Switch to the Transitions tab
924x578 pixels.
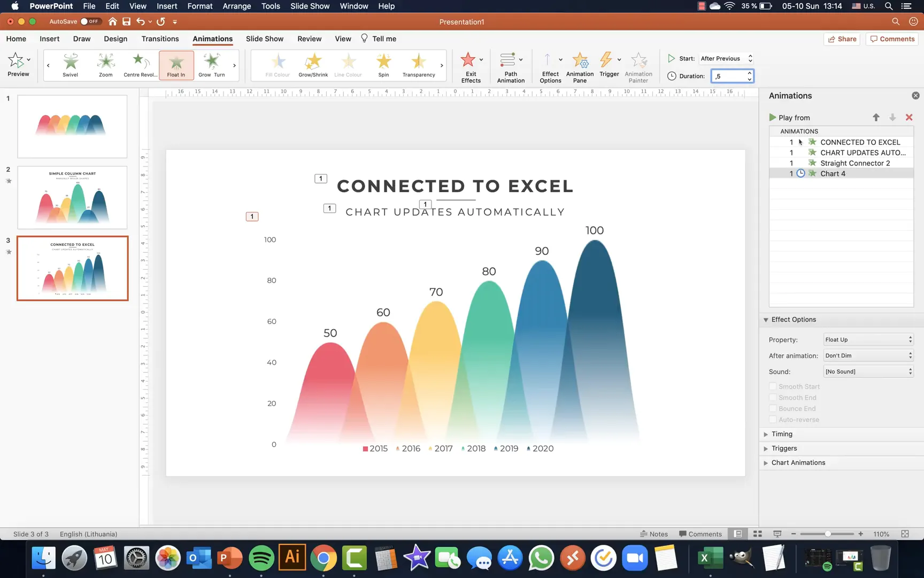tap(160, 39)
